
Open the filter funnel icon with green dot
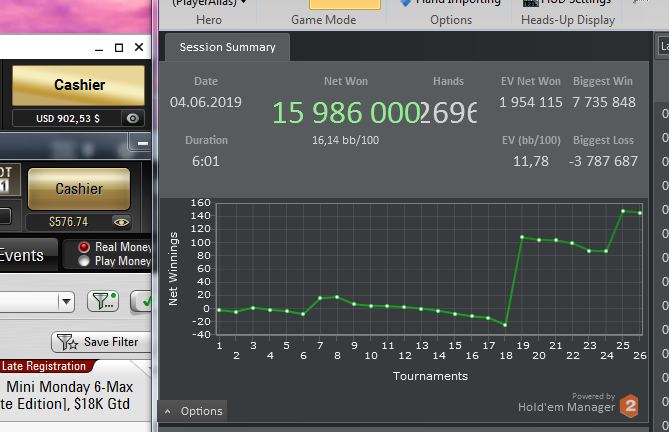103,301
